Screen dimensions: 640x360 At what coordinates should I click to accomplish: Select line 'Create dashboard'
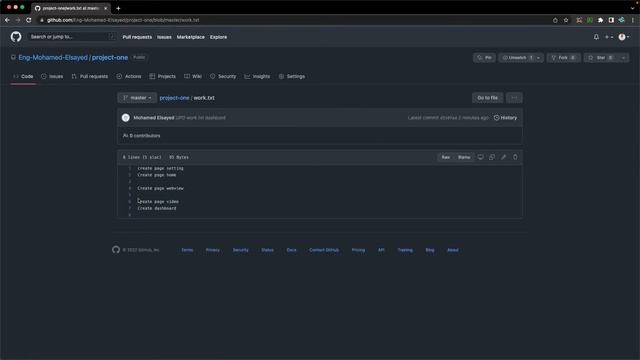(x=157, y=208)
